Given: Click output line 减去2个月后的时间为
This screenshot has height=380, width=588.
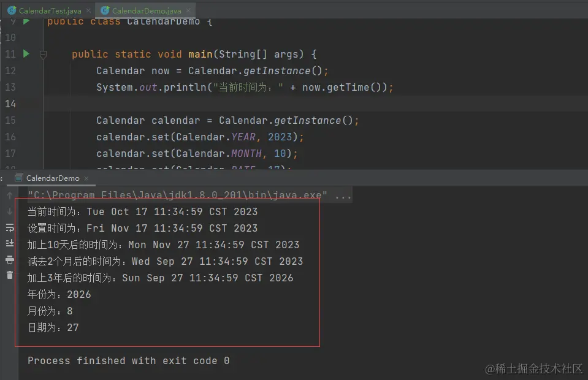Looking at the screenshot, I should click(165, 261).
